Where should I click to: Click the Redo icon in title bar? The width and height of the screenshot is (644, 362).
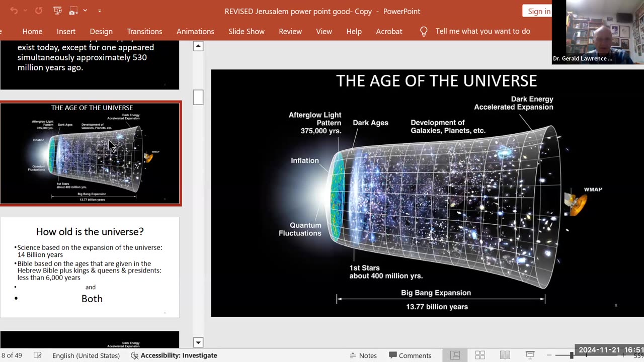39,11
